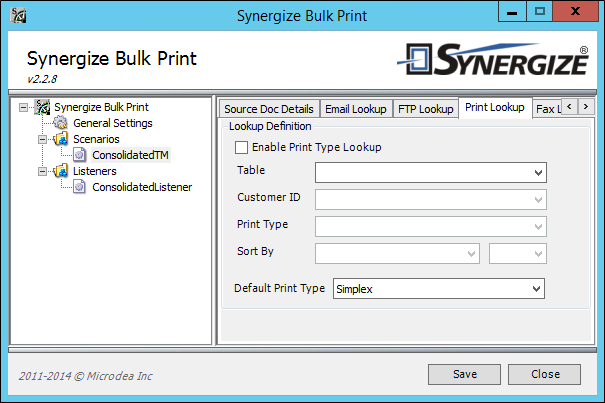605x403 pixels.
Task: Select the Scenarios tree label
Action: tap(96, 139)
